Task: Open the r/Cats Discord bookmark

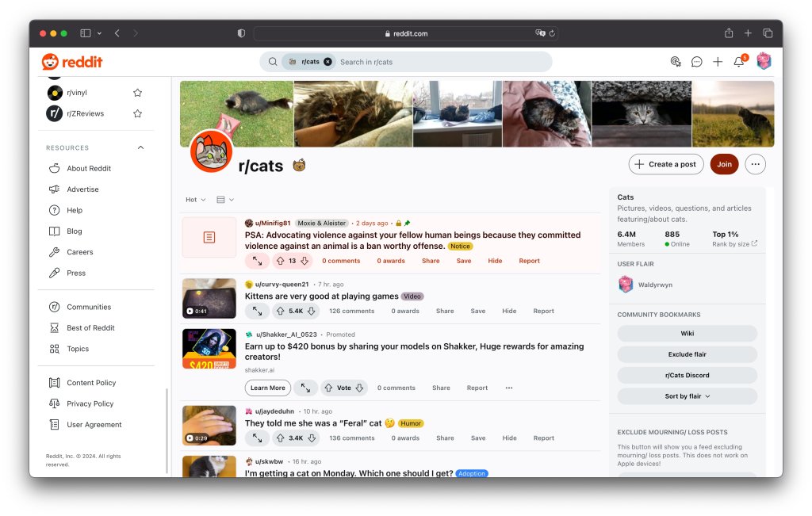Action: point(687,375)
